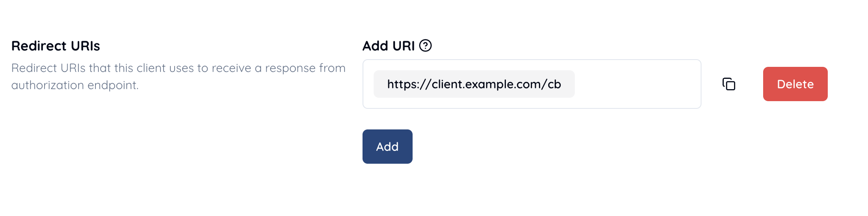
Task: Click the Redirect URIs section heading
Action: click(56, 46)
